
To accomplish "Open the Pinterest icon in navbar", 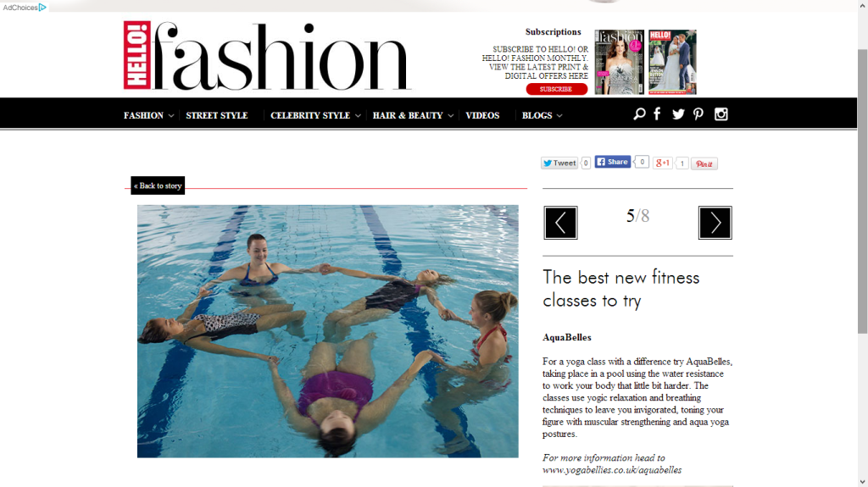I will click(x=698, y=114).
